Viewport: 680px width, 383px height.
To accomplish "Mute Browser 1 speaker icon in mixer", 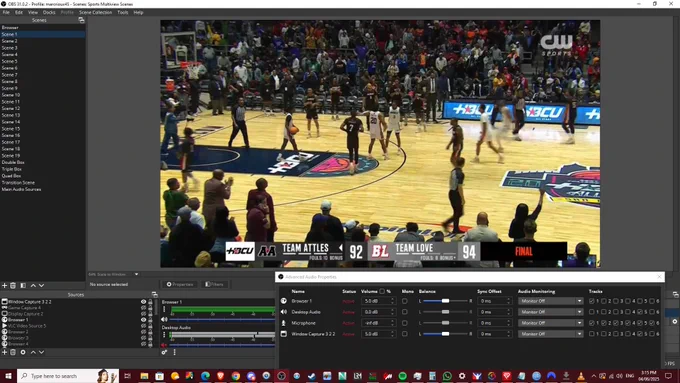I will pyautogui.click(x=164, y=320).
